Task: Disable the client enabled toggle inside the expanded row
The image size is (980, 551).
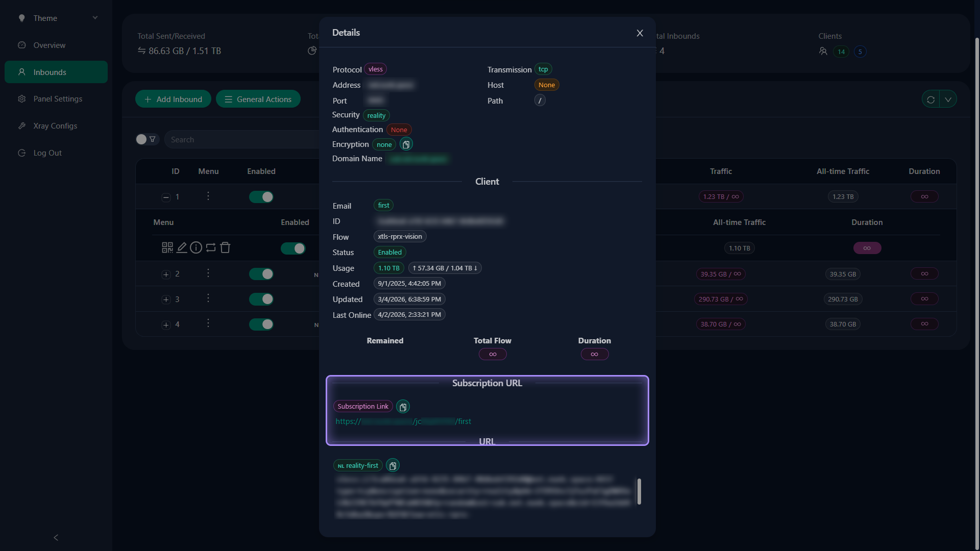Action: [293, 248]
